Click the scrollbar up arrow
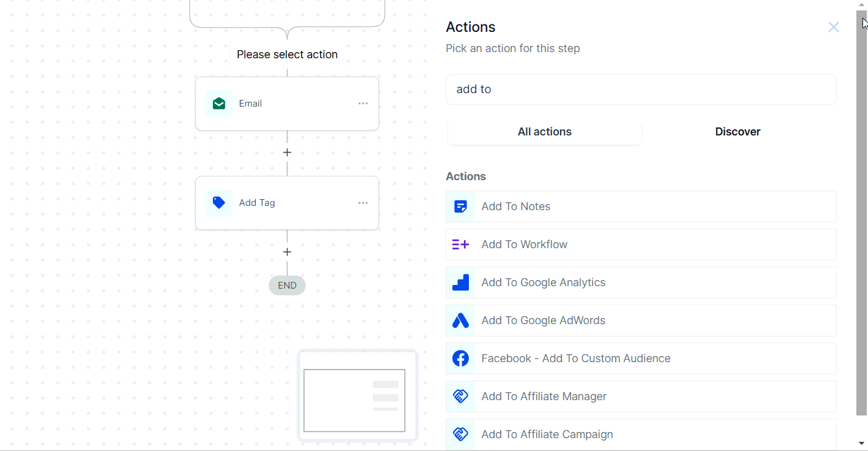The height and width of the screenshot is (451, 868). coord(861,5)
